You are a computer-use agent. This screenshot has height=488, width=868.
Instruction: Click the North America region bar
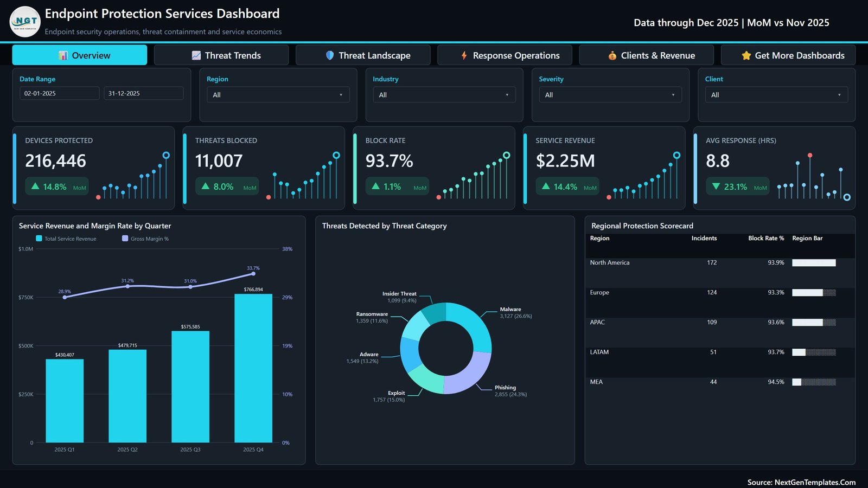814,263
